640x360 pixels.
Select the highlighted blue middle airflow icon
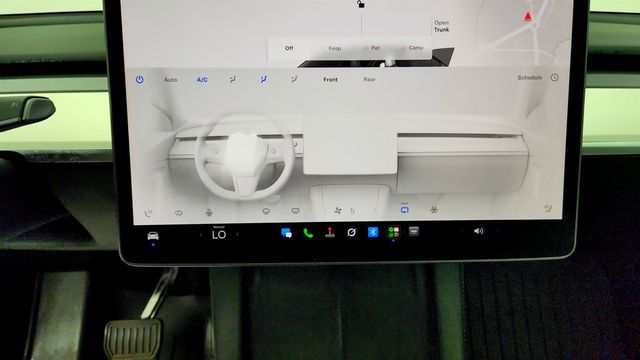pyautogui.click(x=264, y=80)
